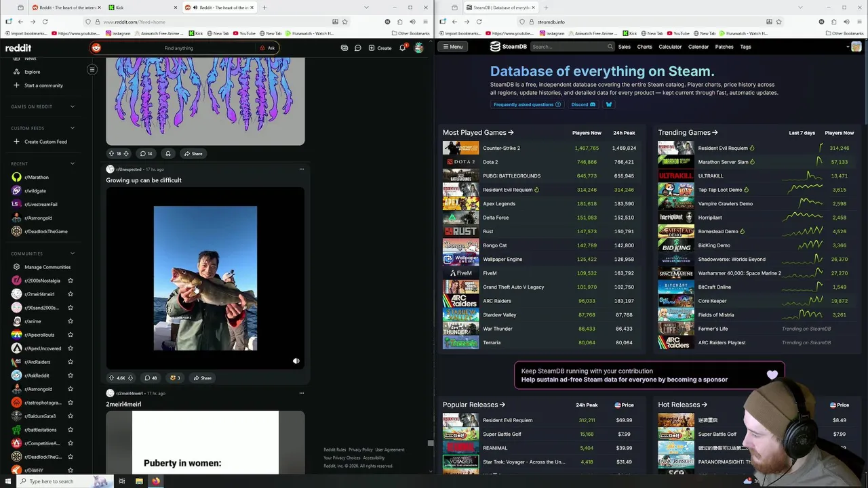Click the Reddit advertise icon
This screenshot has width=868, height=488.
[344, 48]
